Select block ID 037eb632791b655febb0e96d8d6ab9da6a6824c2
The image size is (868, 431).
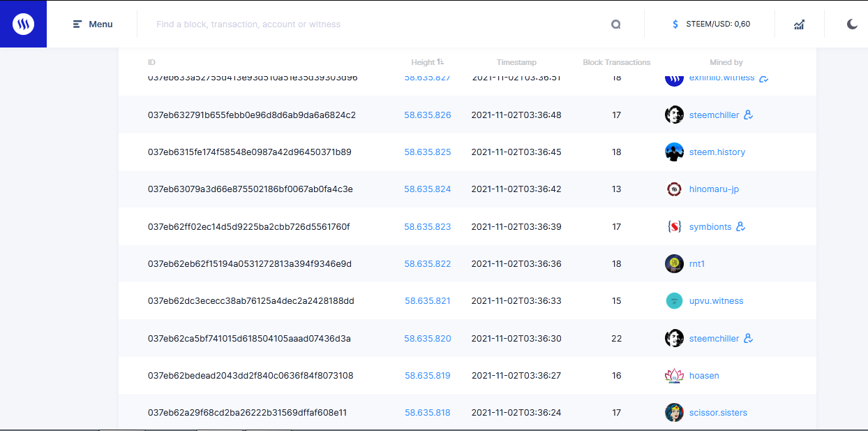[x=252, y=115]
